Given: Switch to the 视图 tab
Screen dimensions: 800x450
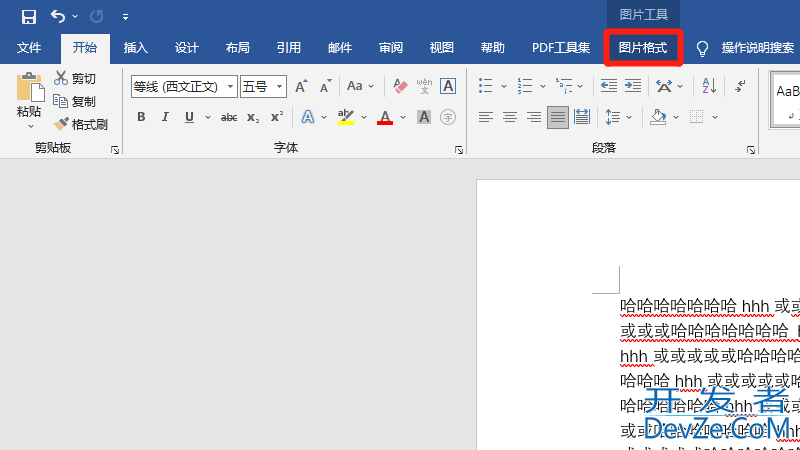Looking at the screenshot, I should tap(442, 48).
